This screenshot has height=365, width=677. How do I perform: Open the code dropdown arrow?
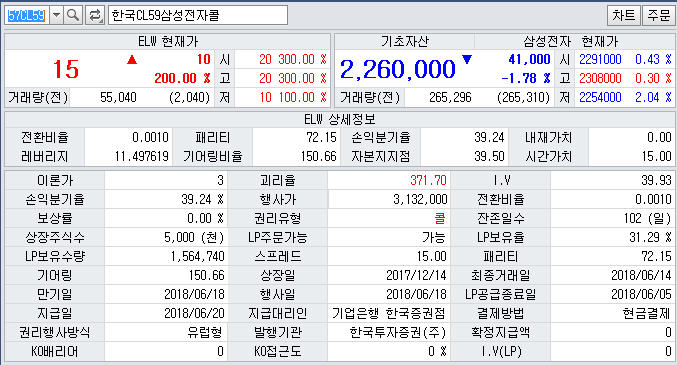[x=57, y=16]
